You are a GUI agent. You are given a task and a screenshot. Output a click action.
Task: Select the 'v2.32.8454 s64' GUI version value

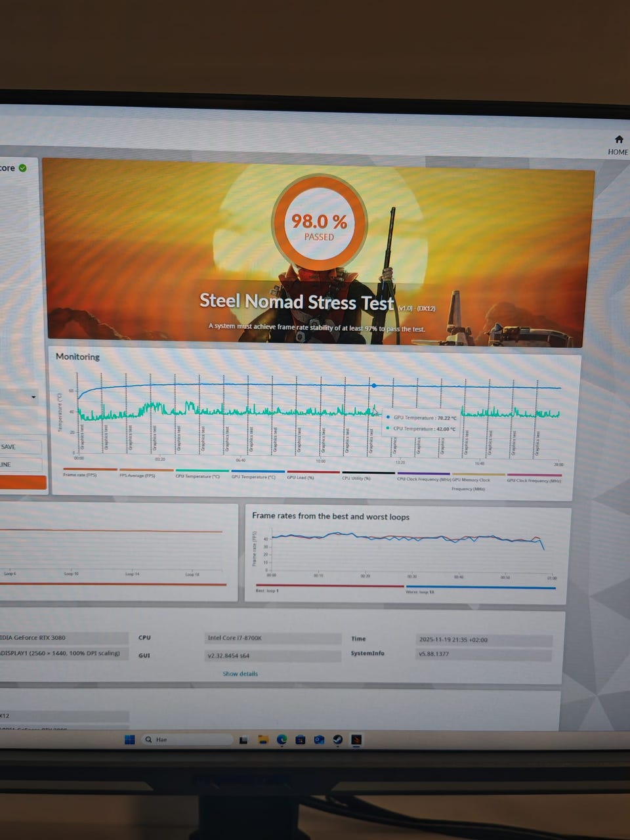point(228,656)
